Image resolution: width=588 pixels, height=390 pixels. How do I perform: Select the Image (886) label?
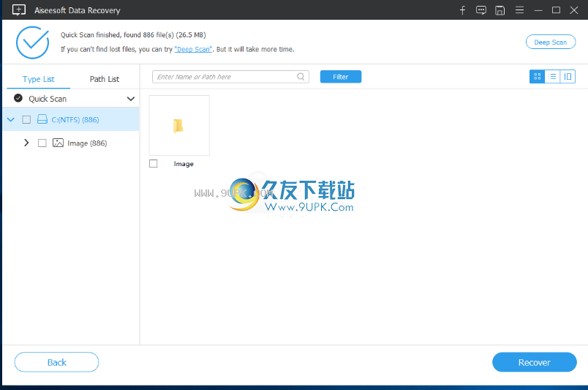point(87,143)
